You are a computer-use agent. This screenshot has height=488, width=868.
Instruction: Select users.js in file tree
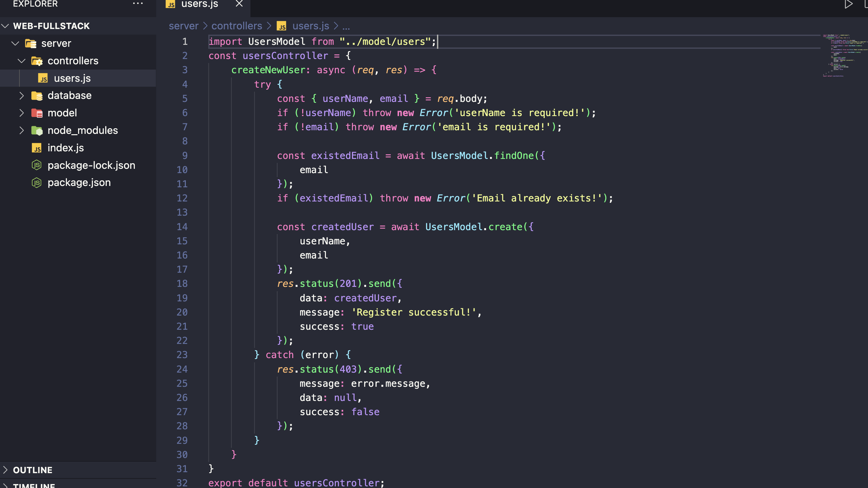point(72,78)
